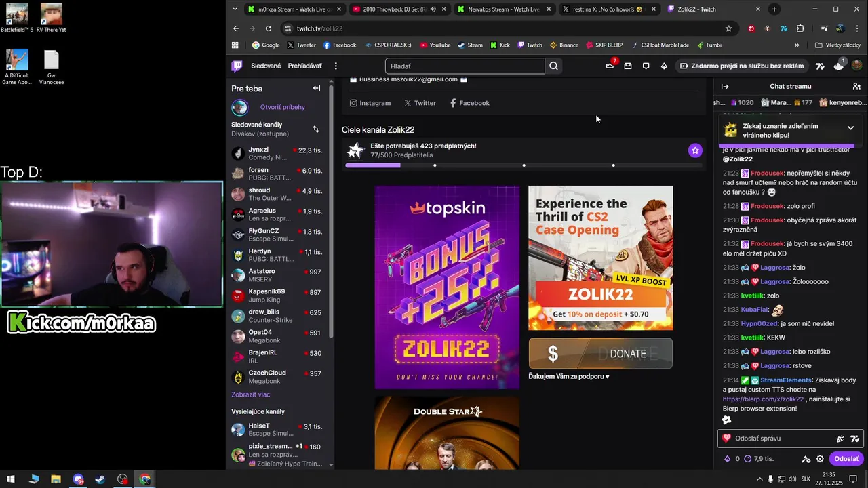The width and height of the screenshot is (868, 488).
Task: Click the Odoslať chat send button
Action: 846,459
